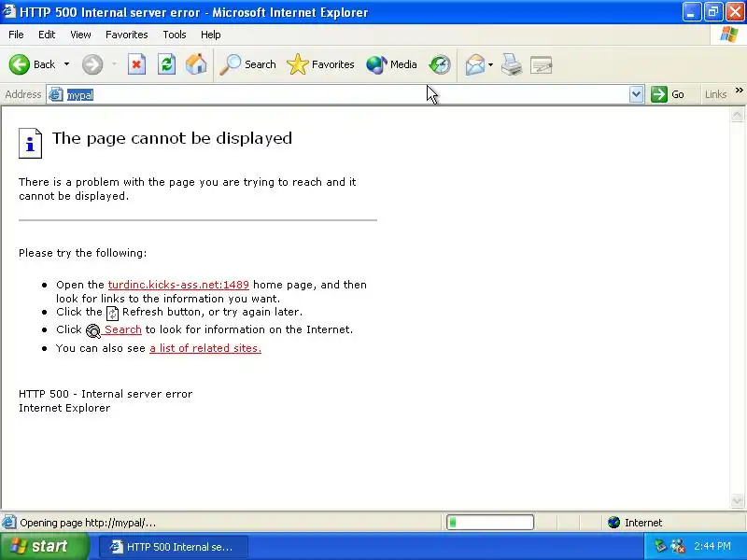This screenshot has width=747, height=560.
Task: Go to the Home page icon
Action: click(x=196, y=64)
